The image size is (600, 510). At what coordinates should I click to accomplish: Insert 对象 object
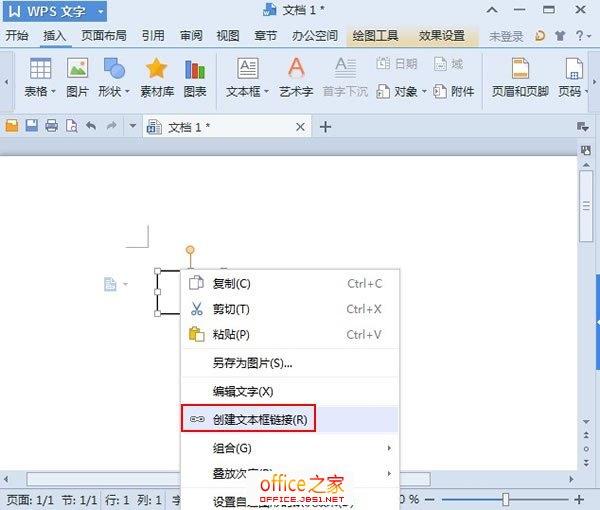tap(396, 91)
